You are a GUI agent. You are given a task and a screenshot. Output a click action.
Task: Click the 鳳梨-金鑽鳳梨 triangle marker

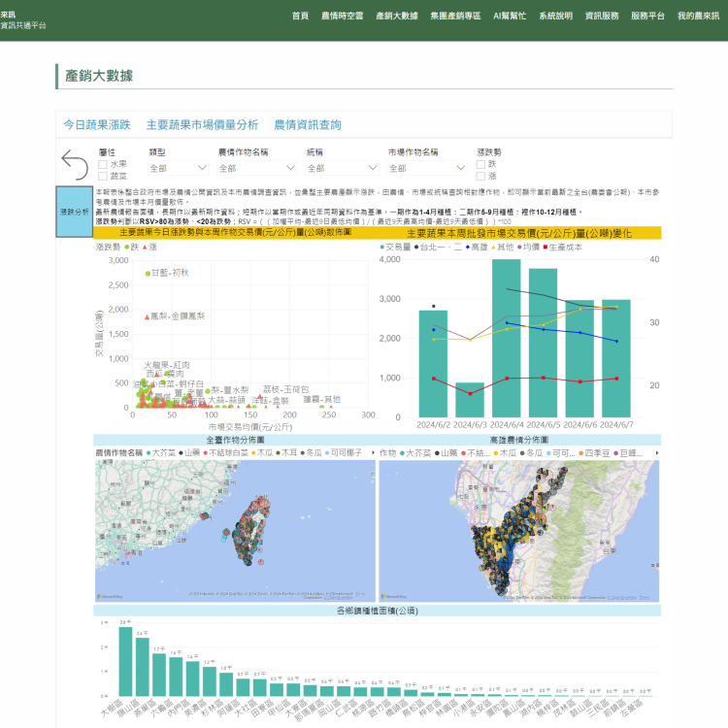145,316
